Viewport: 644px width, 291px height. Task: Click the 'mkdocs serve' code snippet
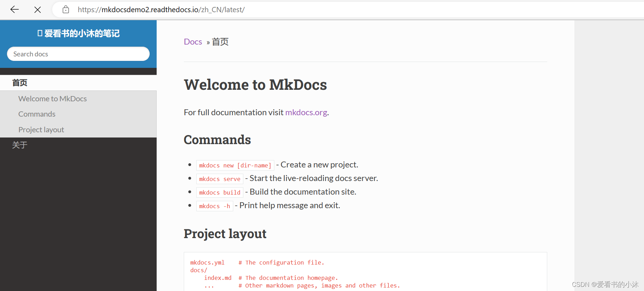(220, 179)
